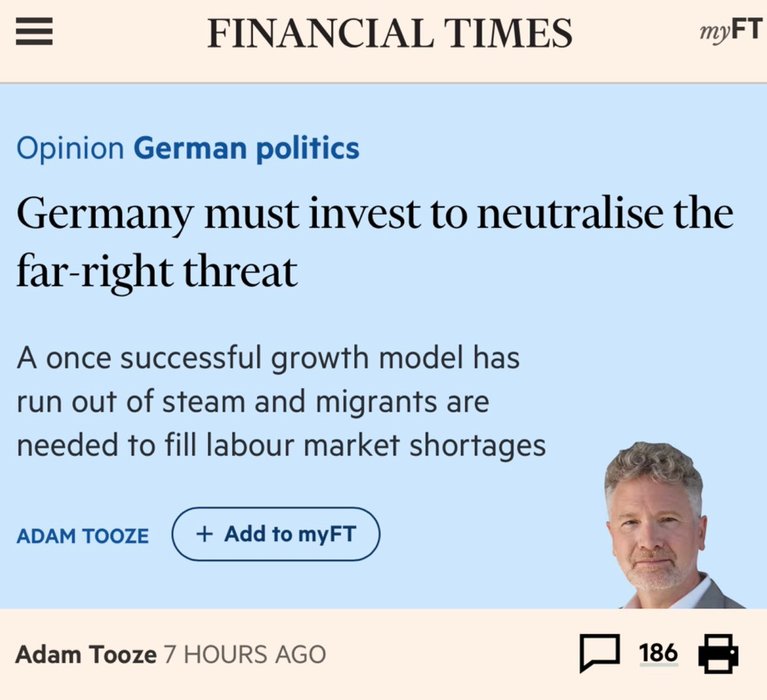Click the '7 HOURS AGO' timestamp
Image resolution: width=767 pixels, height=700 pixels.
click(x=246, y=655)
